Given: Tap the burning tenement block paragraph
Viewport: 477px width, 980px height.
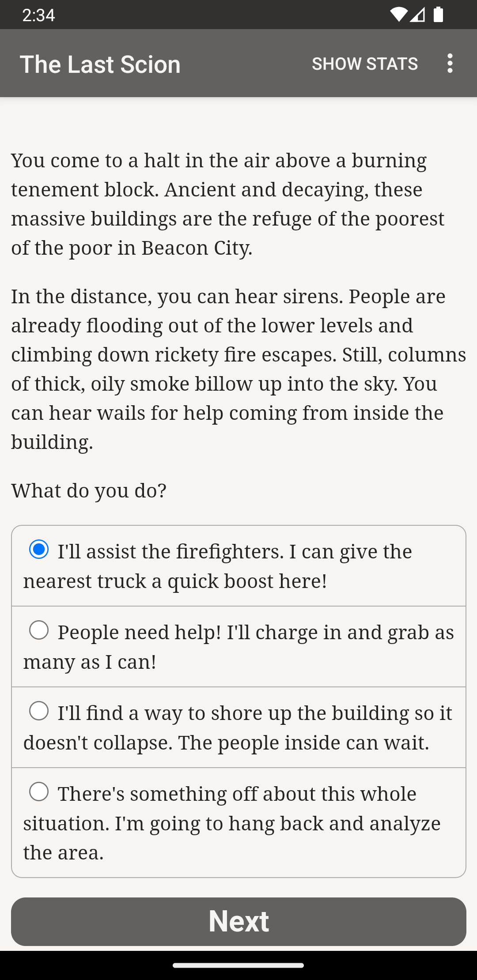Looking at the screenshot, I should pos(227,204).
